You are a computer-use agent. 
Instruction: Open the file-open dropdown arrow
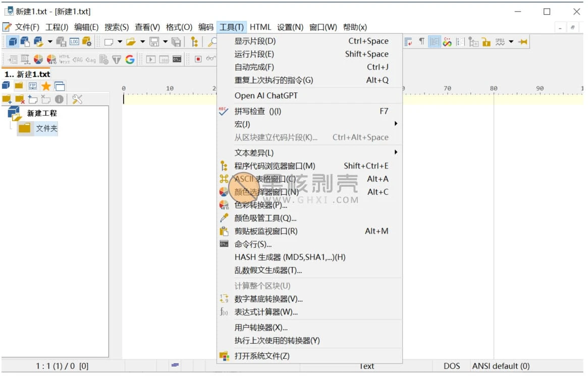tap(142, 41)
